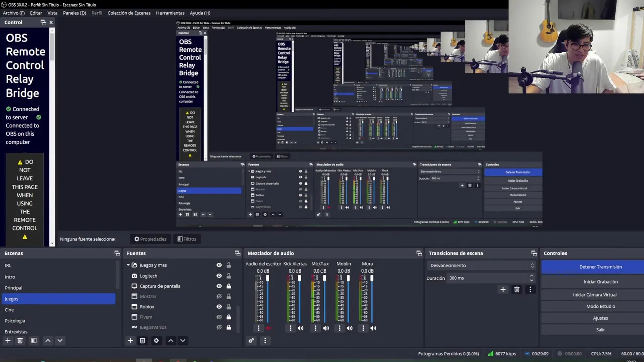The image size is (644, 362).
Task: Open the Desvanecimiento transition dropdown
Action: 481,265
